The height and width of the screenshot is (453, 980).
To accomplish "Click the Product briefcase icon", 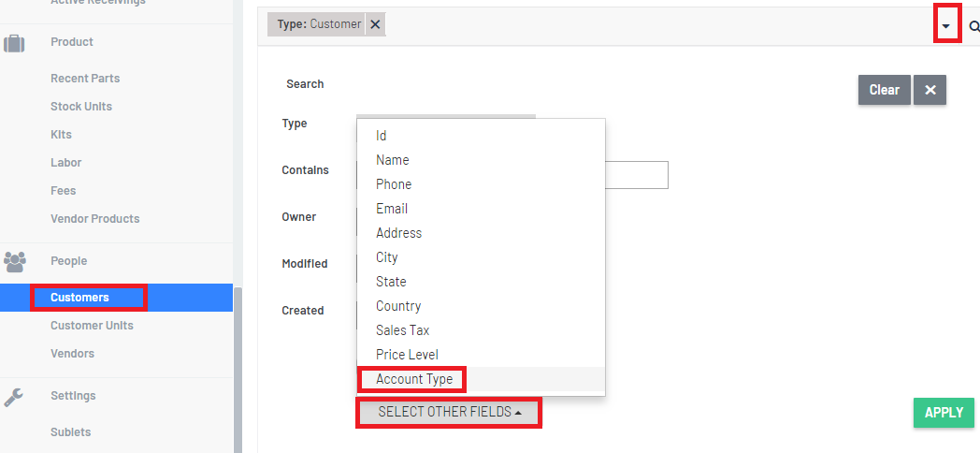I will point(14,43).
